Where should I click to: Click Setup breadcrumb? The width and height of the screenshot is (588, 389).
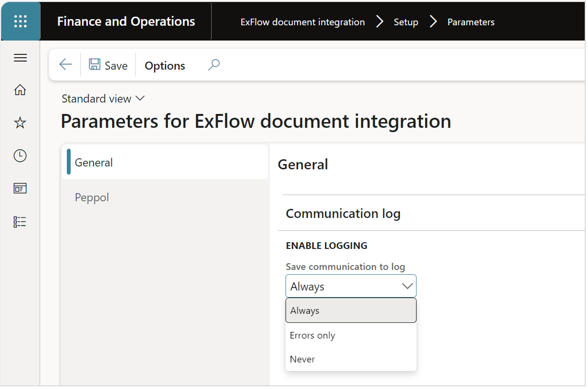coord(406,22)
